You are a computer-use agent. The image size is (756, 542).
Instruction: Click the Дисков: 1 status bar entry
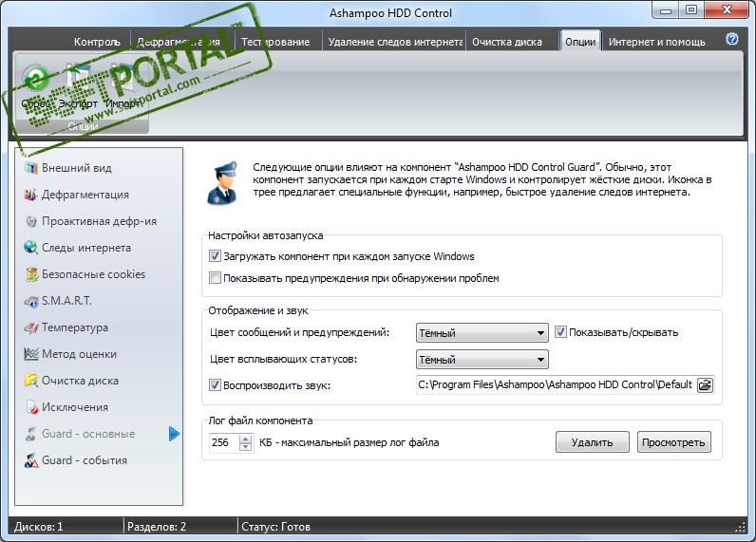tap(39, 527)
